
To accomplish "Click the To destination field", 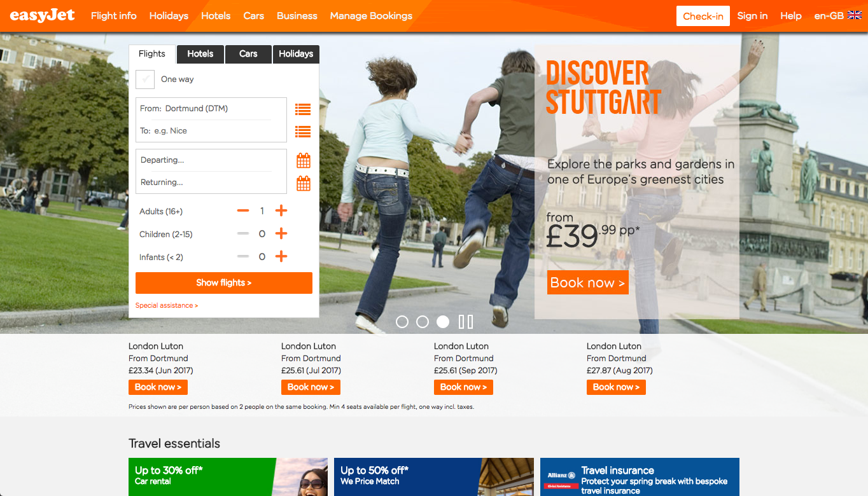I will 211,131.
